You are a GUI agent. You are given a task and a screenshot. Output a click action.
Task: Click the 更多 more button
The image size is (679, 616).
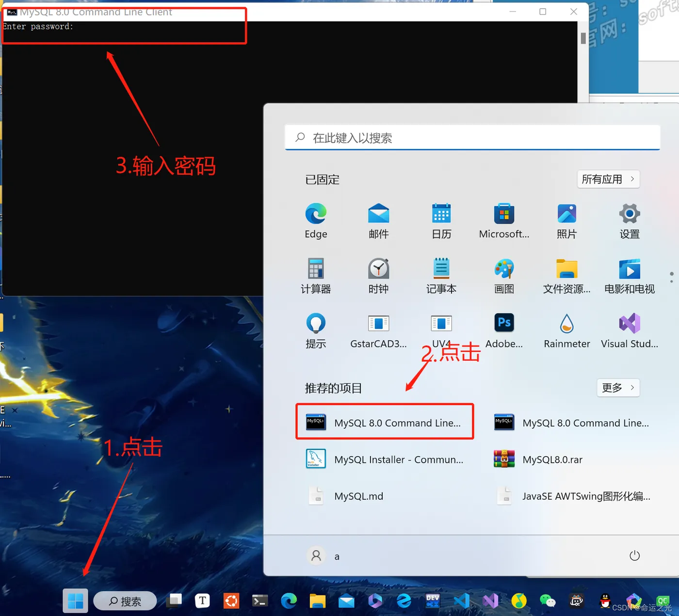pos(618,388)
